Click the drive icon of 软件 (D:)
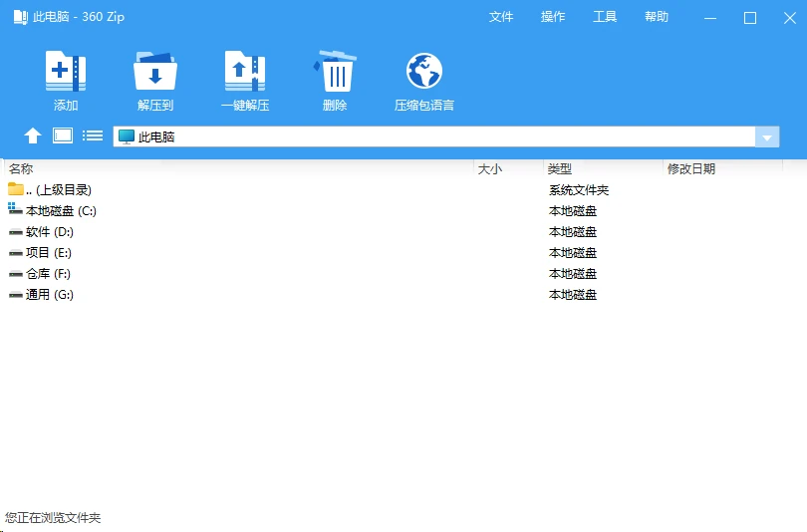807x532 pixels. click(15, 232)
